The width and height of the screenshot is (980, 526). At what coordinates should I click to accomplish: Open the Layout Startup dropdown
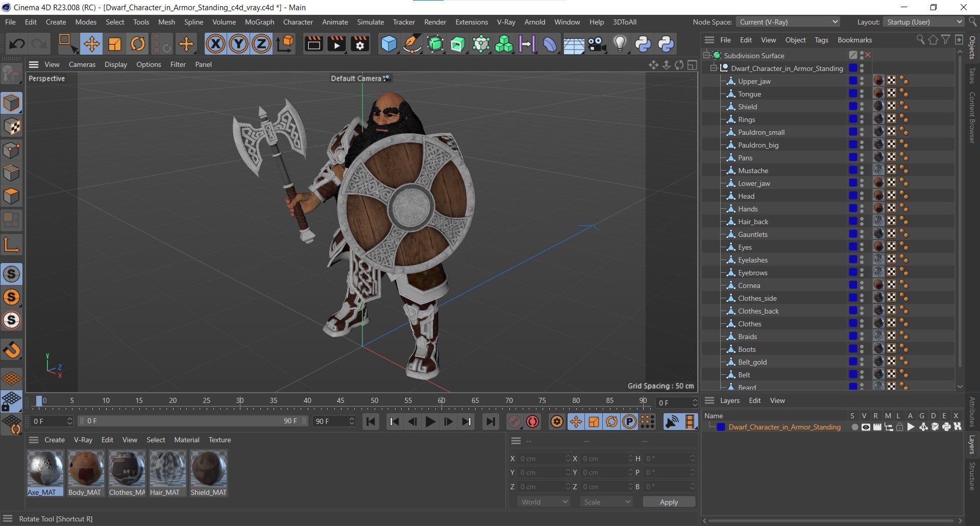click(924, 22)
